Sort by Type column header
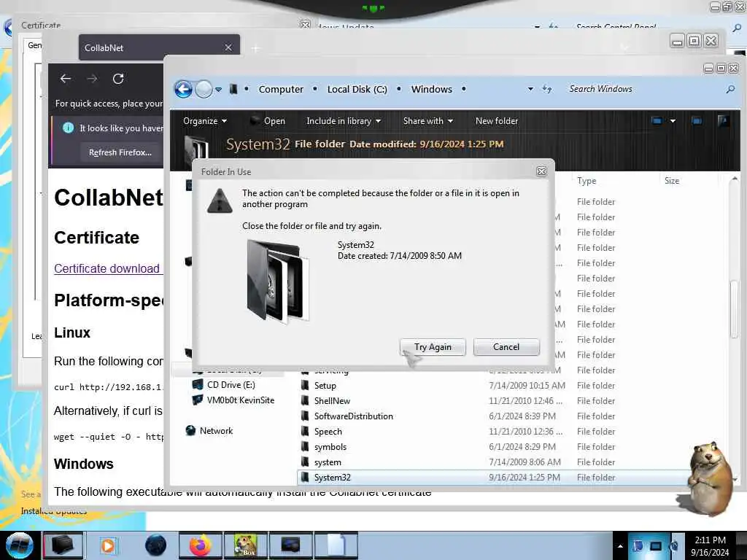This screenshot has width=747, height=560. (587, 181)
